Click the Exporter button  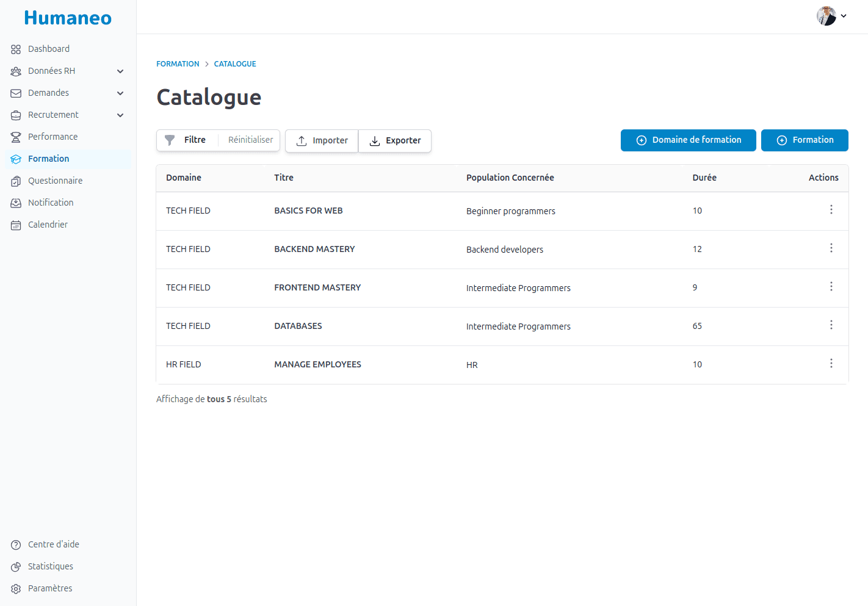(395, 141)
